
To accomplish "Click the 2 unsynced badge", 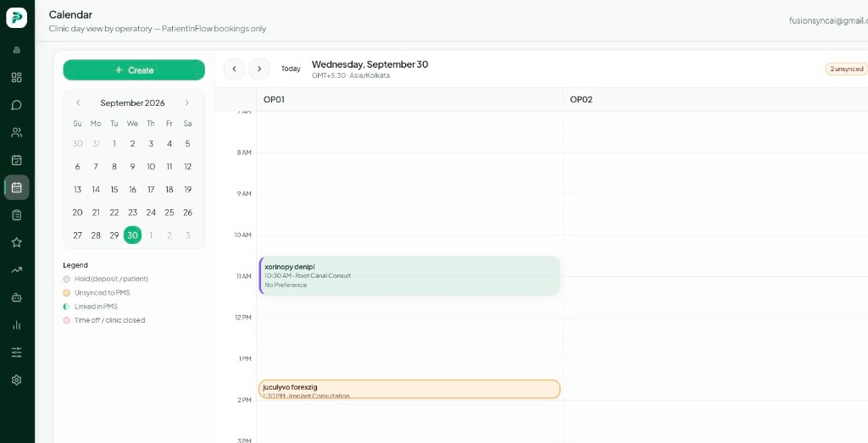I will point(847,69).
